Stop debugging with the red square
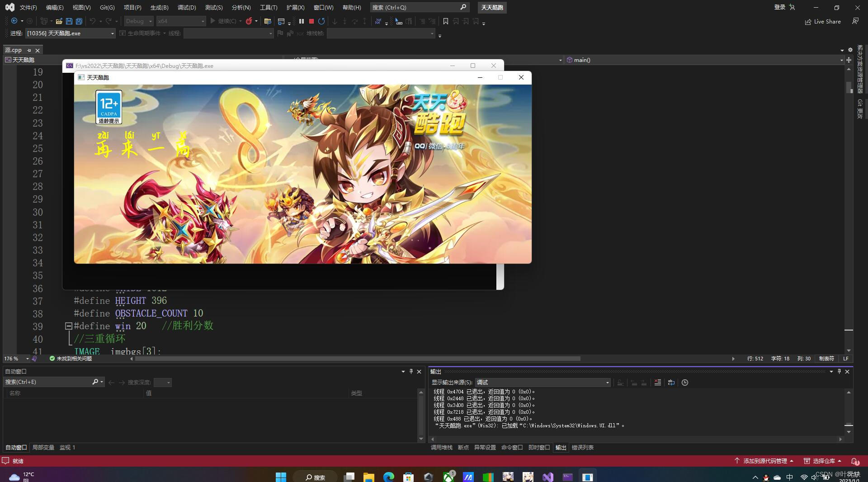 311,21
